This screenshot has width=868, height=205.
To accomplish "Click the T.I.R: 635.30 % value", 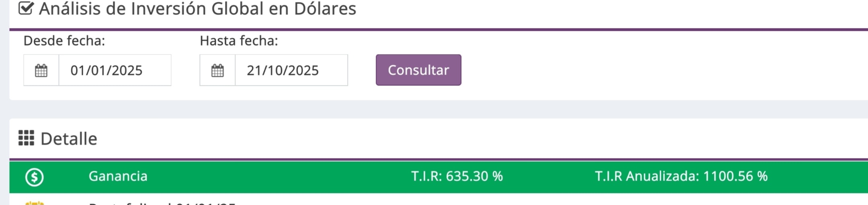I will coord(457,176).
